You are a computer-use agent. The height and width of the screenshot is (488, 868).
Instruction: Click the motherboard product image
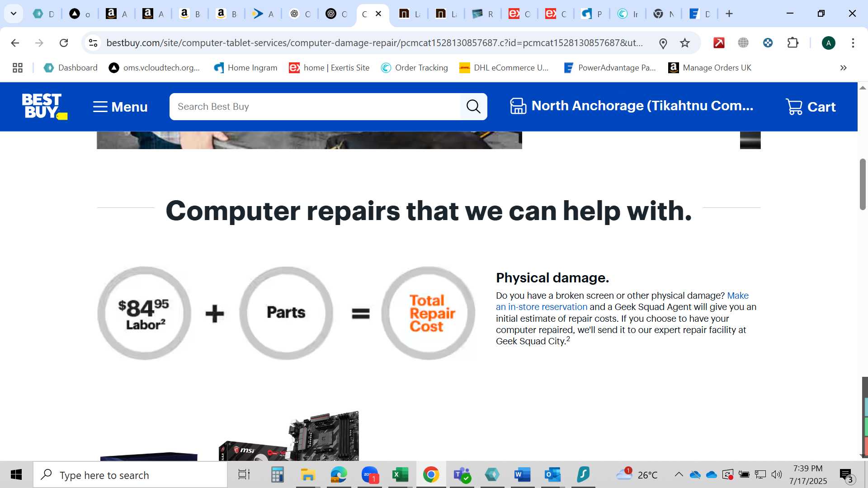click(289, 436)
